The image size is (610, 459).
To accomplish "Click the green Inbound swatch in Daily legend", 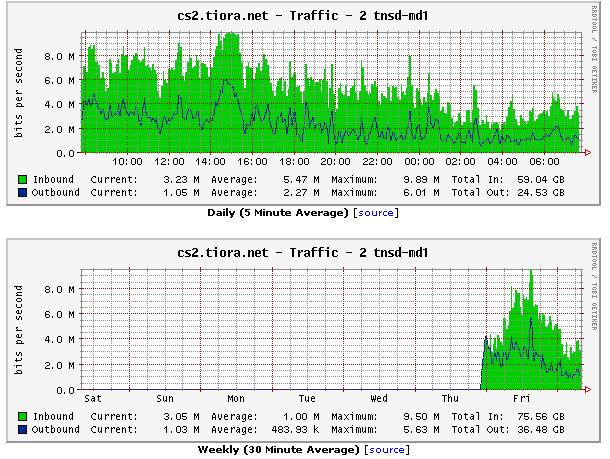I will (x=22, y=180).
